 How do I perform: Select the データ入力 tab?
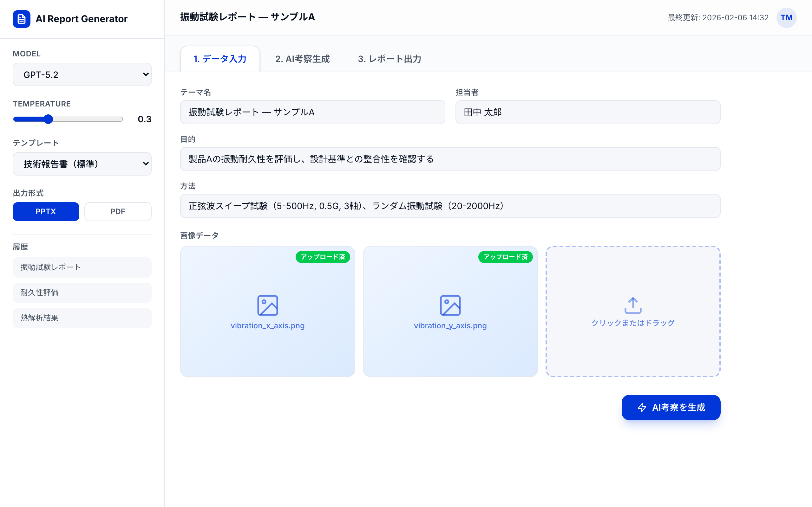click(220, 59)
